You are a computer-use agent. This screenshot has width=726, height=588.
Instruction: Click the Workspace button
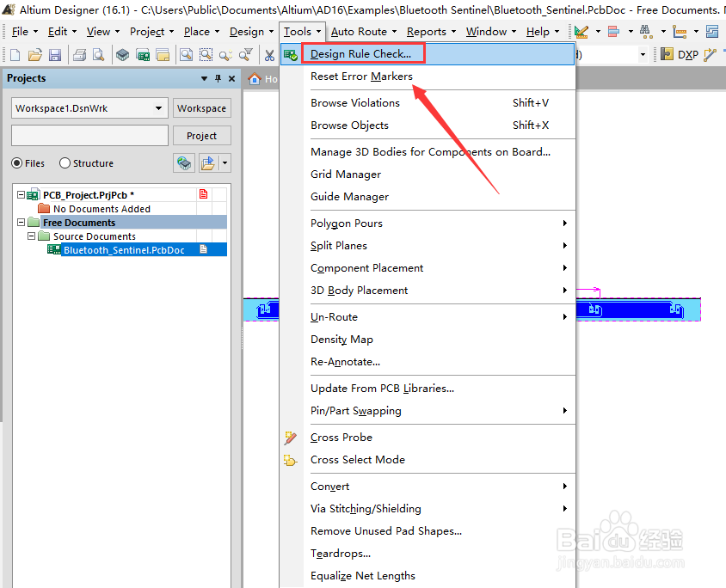(x=201, y=107)
